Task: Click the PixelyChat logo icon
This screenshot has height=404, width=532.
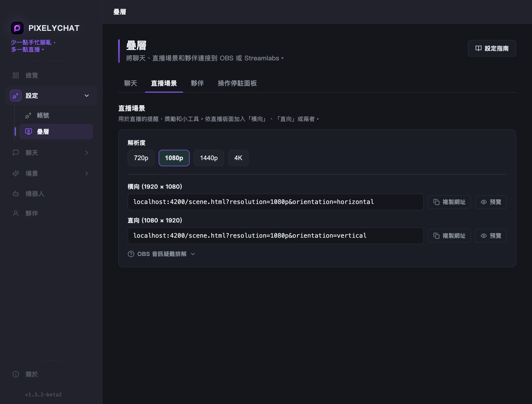Action: (17, 28)
